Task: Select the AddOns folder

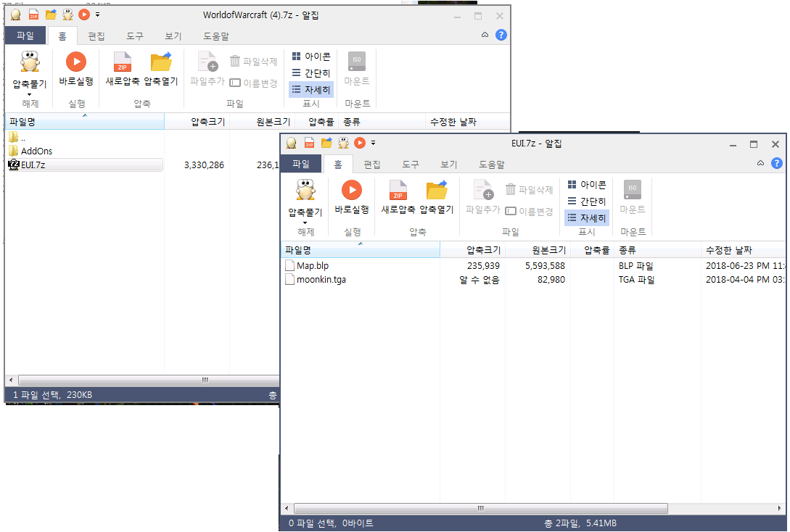Action: 36,151
